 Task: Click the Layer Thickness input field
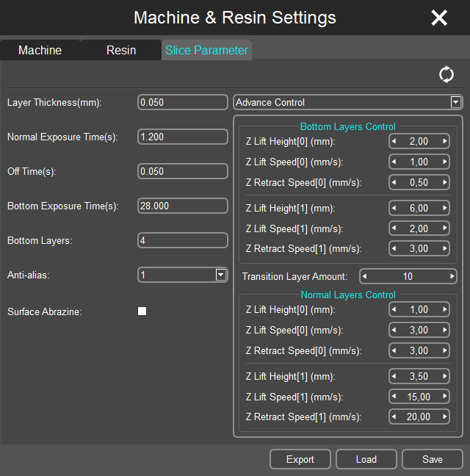pos(183,102)
